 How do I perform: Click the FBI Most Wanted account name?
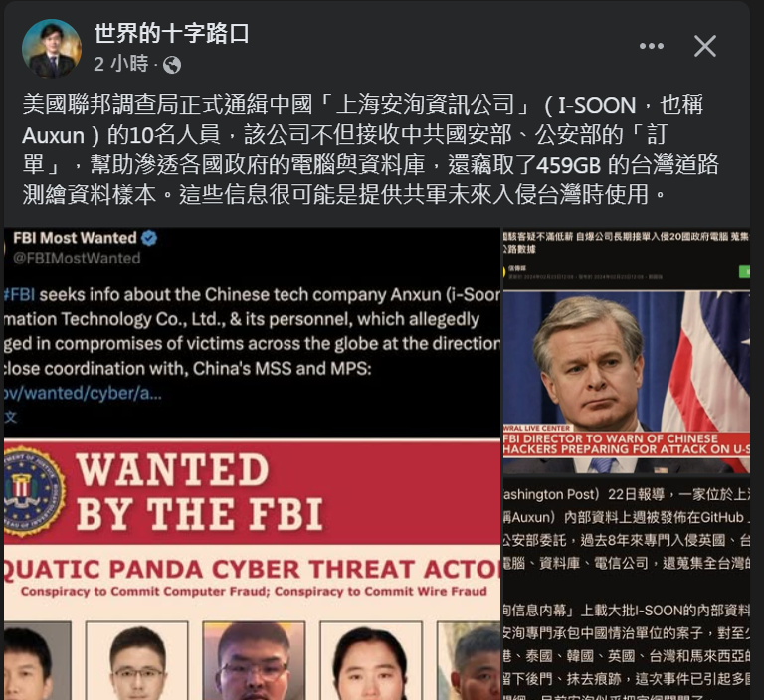[x=75, y=238]
